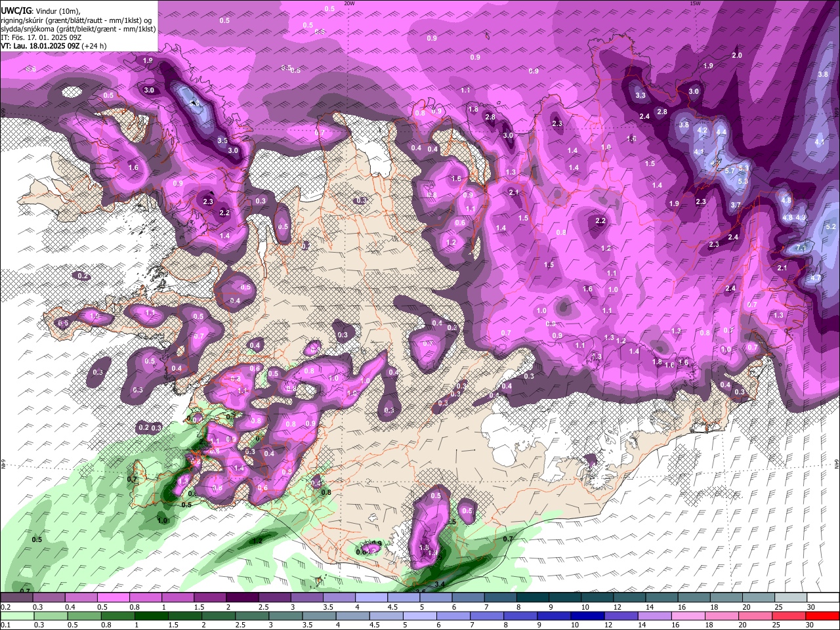Click the upper legend swatch between 9 and 10

point(565,598)
